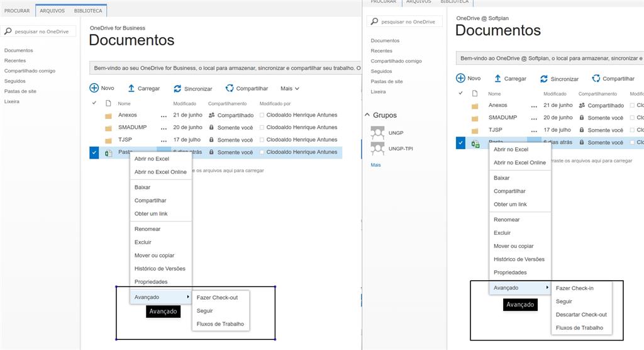Click the Compartilhar icon in left window

[x=229, y=88]
